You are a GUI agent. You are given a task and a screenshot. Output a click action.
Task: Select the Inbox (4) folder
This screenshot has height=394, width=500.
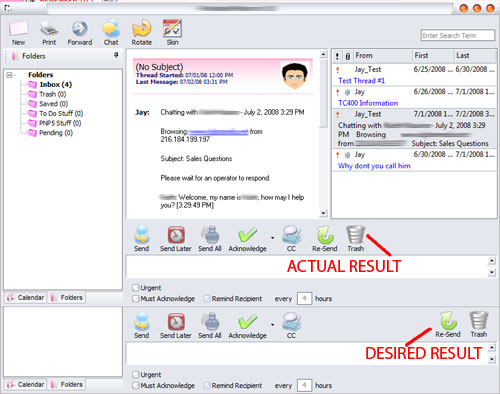click(x=55, y=85)
